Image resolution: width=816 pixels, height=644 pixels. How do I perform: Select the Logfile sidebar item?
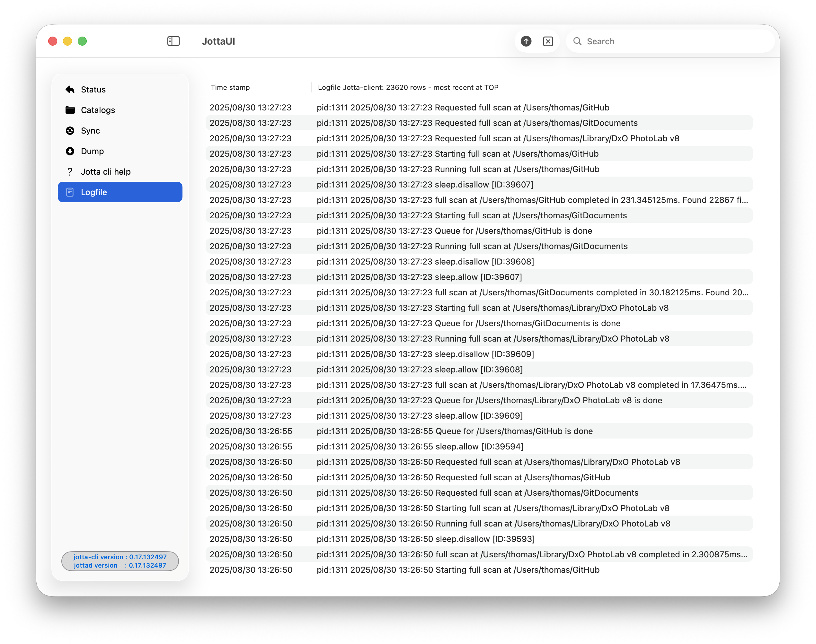120,192
